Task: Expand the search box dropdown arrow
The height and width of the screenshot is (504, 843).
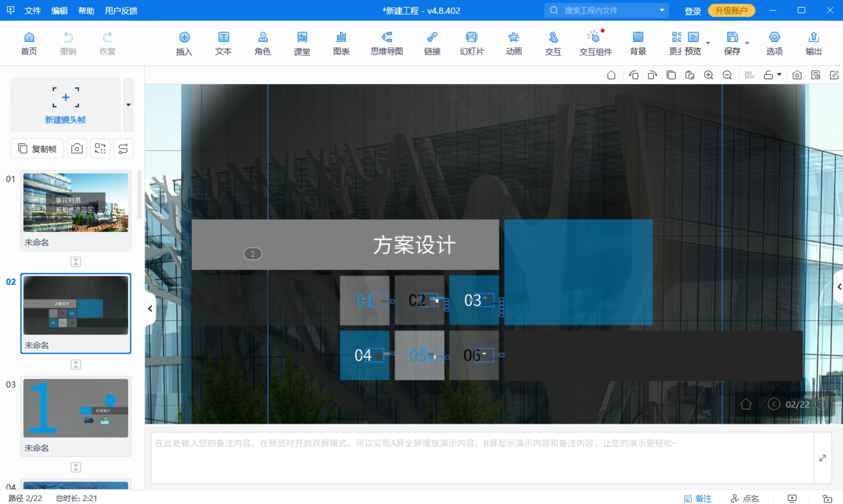Action: tap(662, 10)
